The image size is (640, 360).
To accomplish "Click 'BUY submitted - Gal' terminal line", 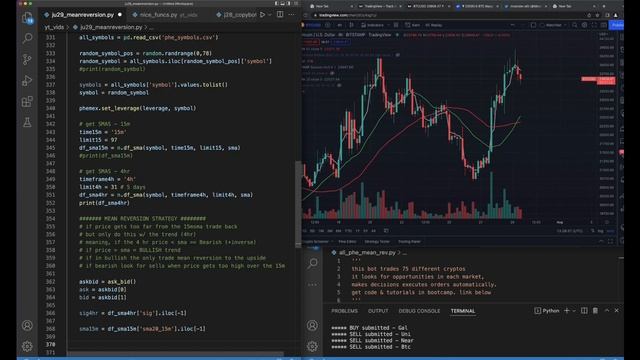I will pyautogui.click(x=369, y=328).
